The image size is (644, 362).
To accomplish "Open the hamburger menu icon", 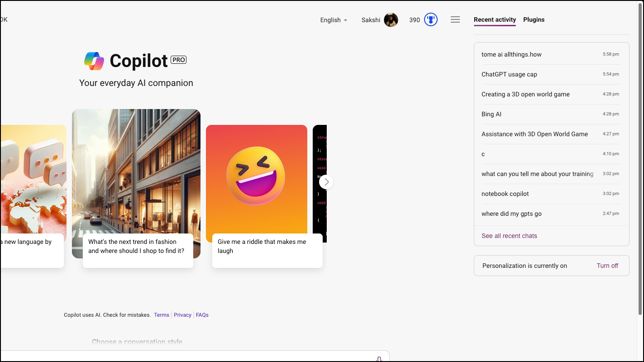I will 455,20.
